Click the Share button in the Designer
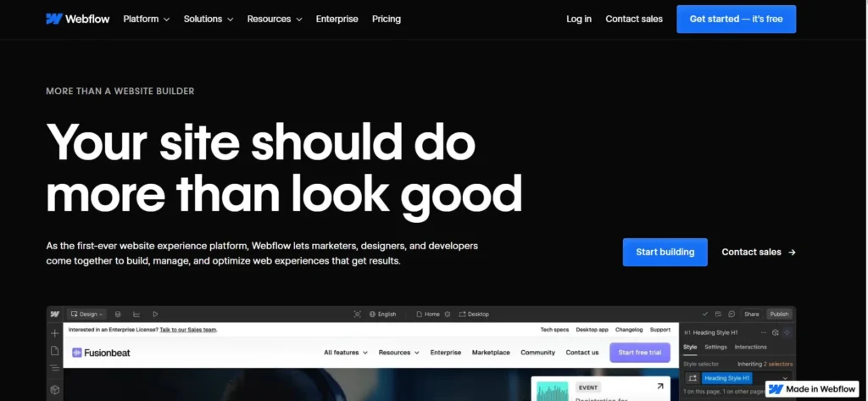Screen dimensions: 868x401 [751, 314]
